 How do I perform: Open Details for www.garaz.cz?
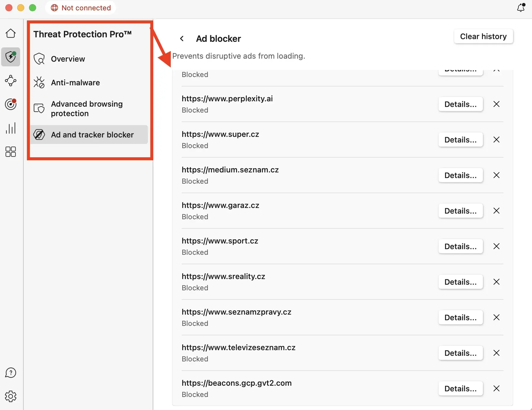point(460,211)
